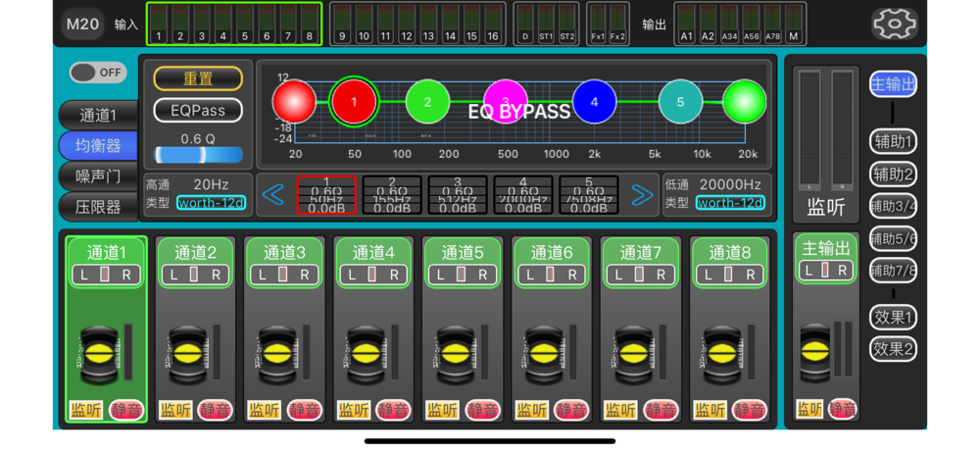Image resolution: width=980 pixels, height=453 pixels.
Task: Select input meter 16 in top bar
Action: pyautogui.click(x=493, y=24)
